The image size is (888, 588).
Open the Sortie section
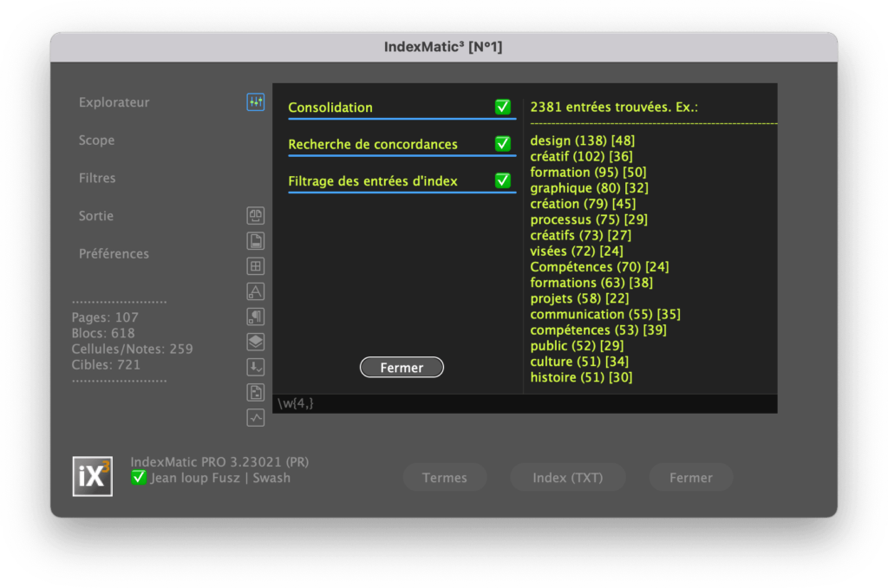tap(95, 216)
